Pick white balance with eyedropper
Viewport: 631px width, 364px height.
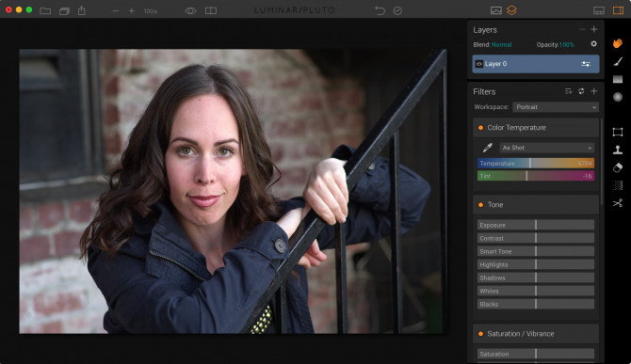point(487,148)
